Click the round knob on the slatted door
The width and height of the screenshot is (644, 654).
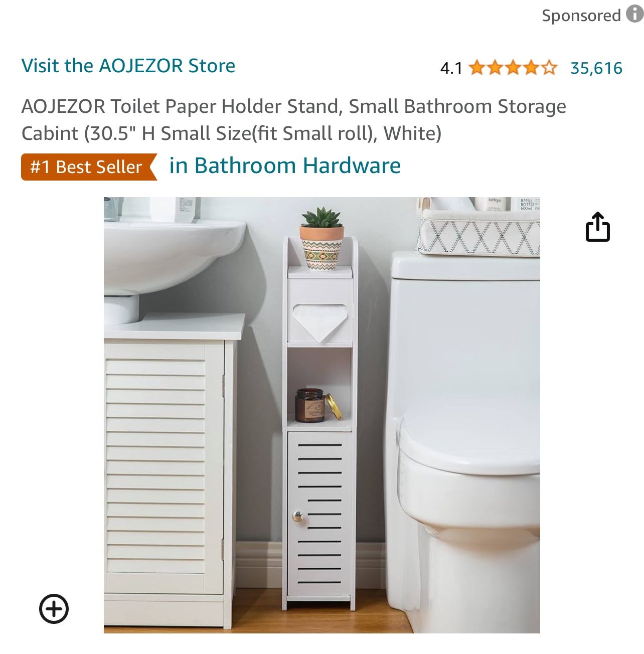pos(298,517)
